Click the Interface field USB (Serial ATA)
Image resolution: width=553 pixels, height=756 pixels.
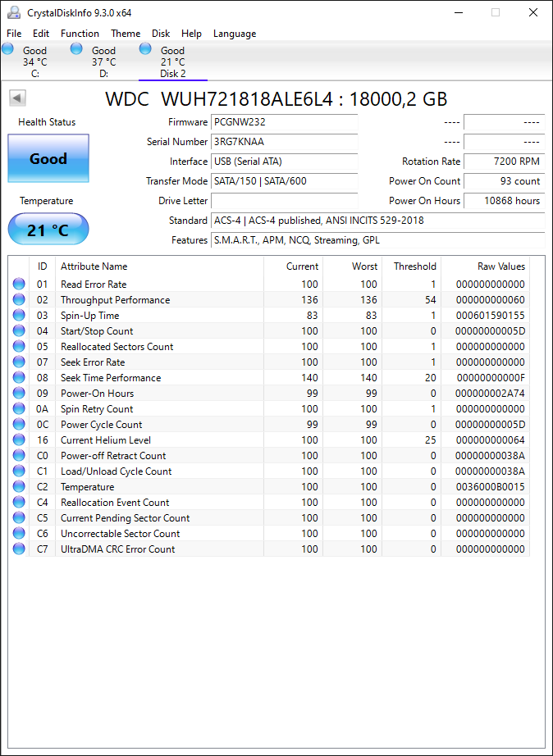click(x=284, y=162)
